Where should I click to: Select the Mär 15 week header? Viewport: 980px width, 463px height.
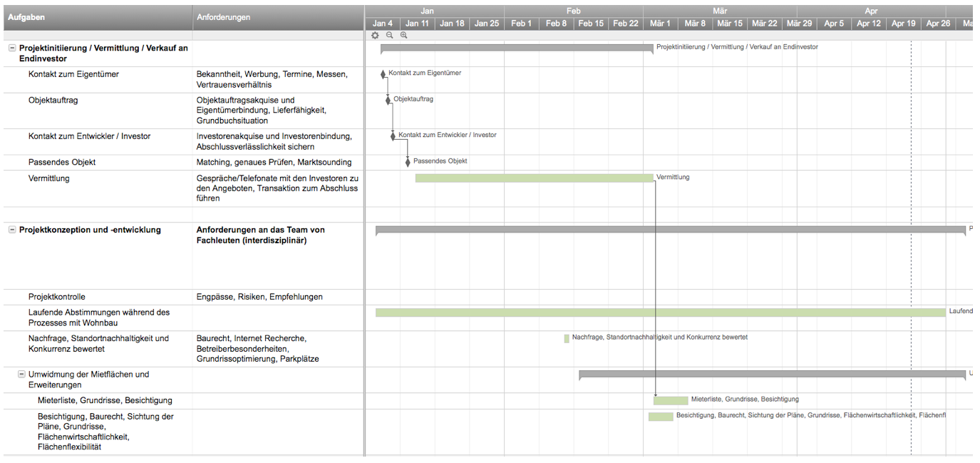pyautogui.click(x=729, y=23)
